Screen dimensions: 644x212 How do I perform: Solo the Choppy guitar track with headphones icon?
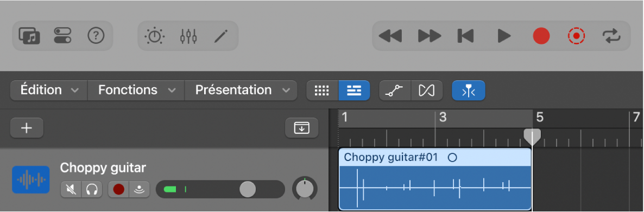[92, 189]
